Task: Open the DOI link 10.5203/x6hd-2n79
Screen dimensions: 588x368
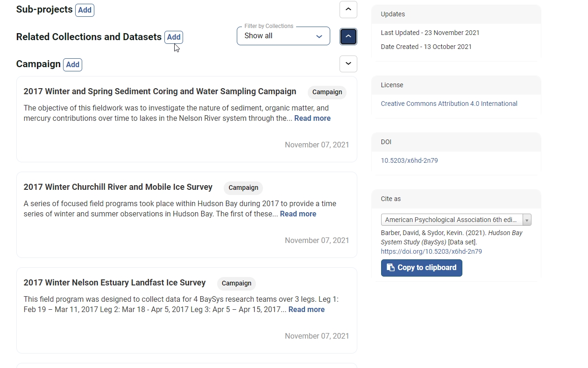Action: click(x=409, y=160)
